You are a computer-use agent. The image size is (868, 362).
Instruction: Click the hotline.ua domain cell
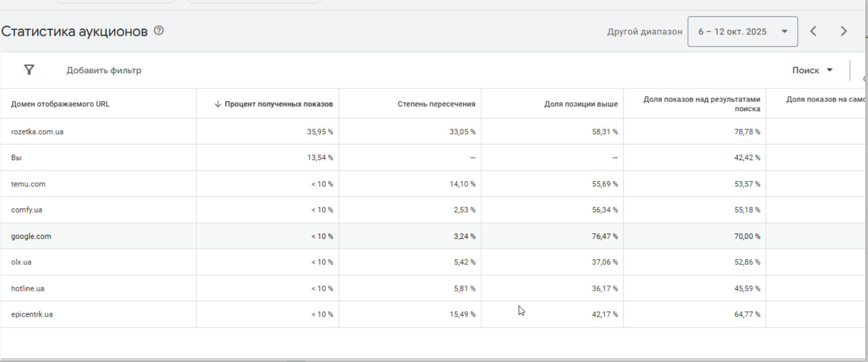coord(28,288)
